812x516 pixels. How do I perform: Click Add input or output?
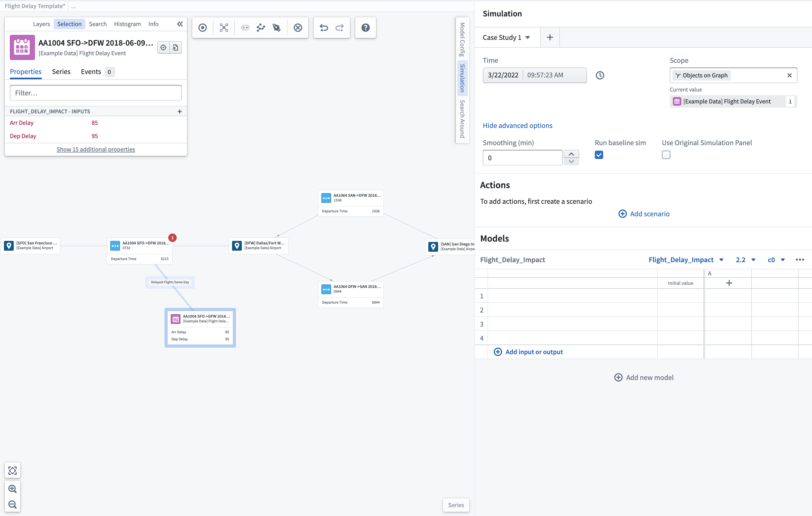tap(528, 352)
